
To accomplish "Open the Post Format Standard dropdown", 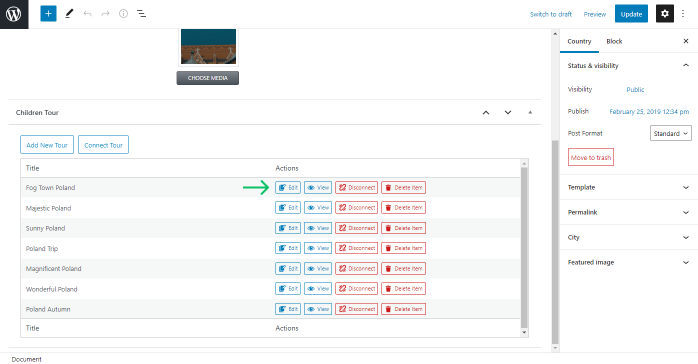I will click(670, 133).
